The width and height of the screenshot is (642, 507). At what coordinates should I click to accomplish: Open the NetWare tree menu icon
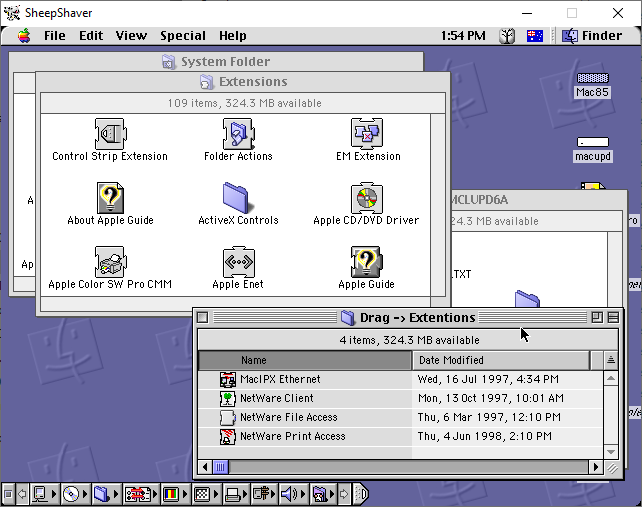(x=507, y=36)
